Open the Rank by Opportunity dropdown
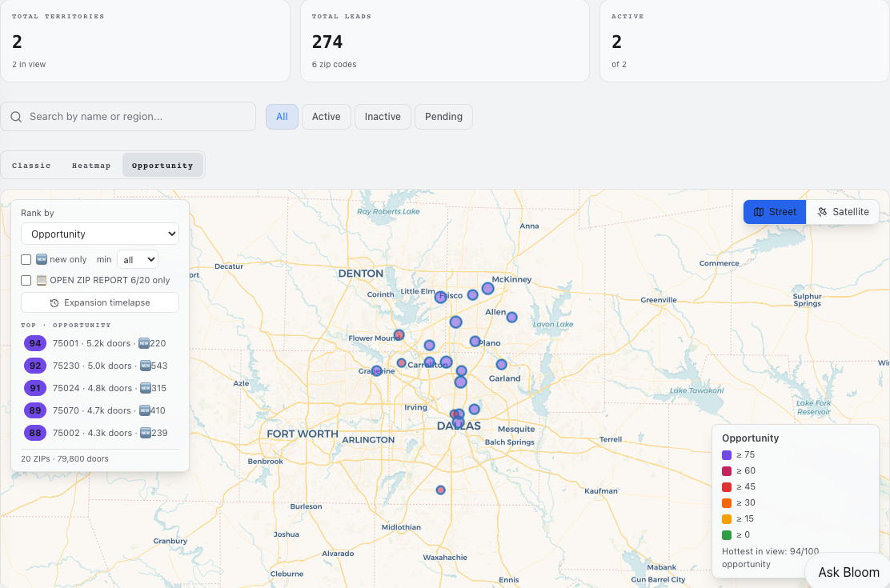Image resolution: width=890 pixels, height=588 pixels. pos(100,234)
